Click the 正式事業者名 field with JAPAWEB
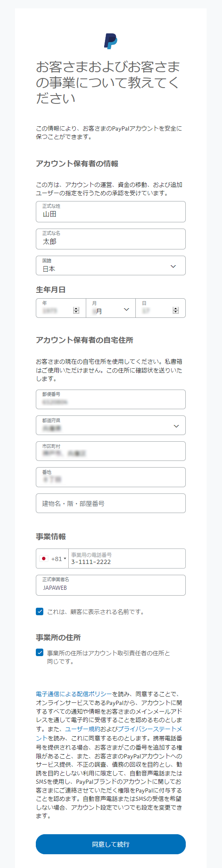The image size is (222, 868). pos(111,585)
